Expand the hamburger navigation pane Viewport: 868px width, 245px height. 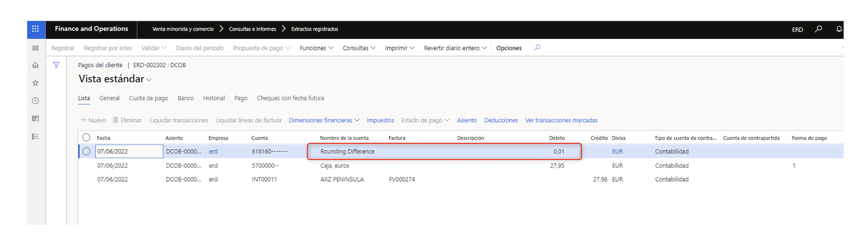point(35,48)
